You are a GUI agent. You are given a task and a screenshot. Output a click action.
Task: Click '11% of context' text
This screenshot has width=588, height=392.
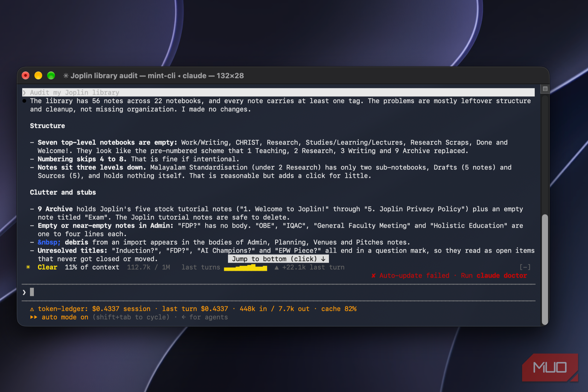click(92, 267)
